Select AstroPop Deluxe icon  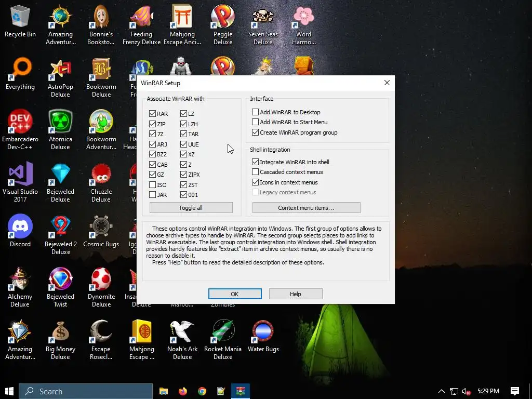(60, 78)
